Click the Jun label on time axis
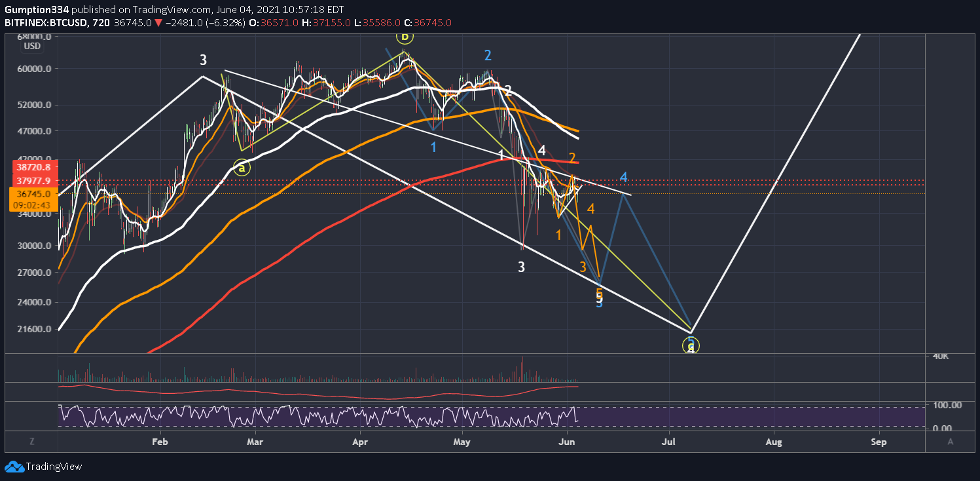980x481 pixels. tap(568, 442)
